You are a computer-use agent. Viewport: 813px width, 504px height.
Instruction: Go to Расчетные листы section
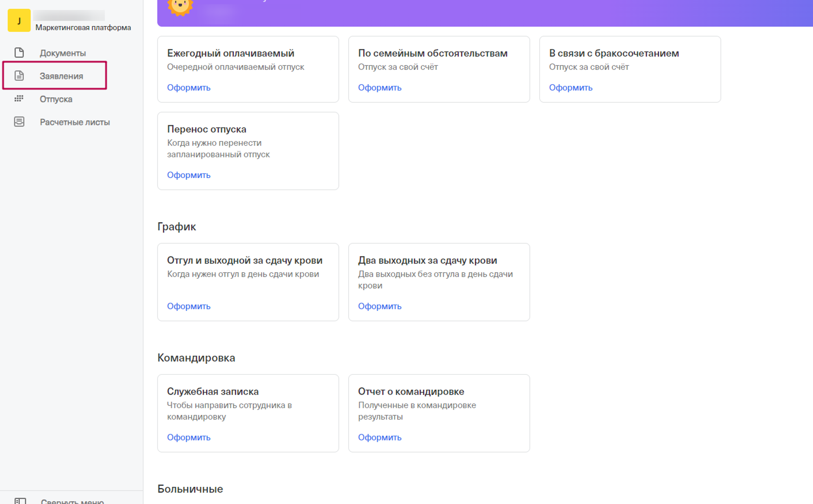click(x=75, y=122)
